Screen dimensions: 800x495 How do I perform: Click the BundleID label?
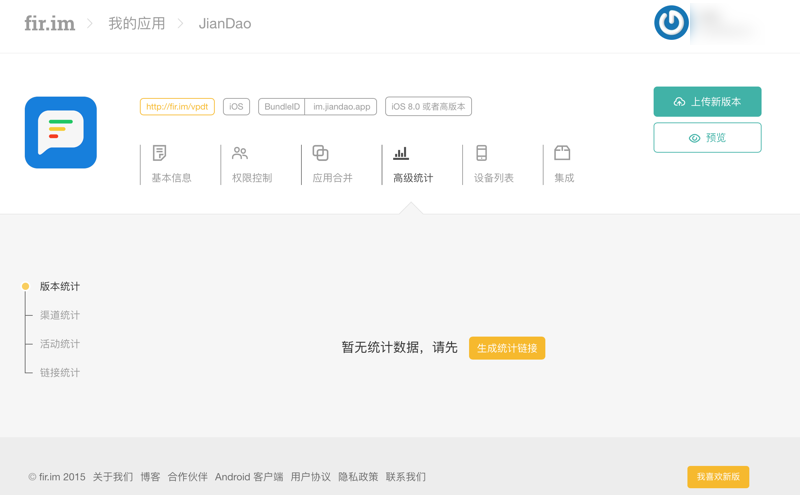282,107
